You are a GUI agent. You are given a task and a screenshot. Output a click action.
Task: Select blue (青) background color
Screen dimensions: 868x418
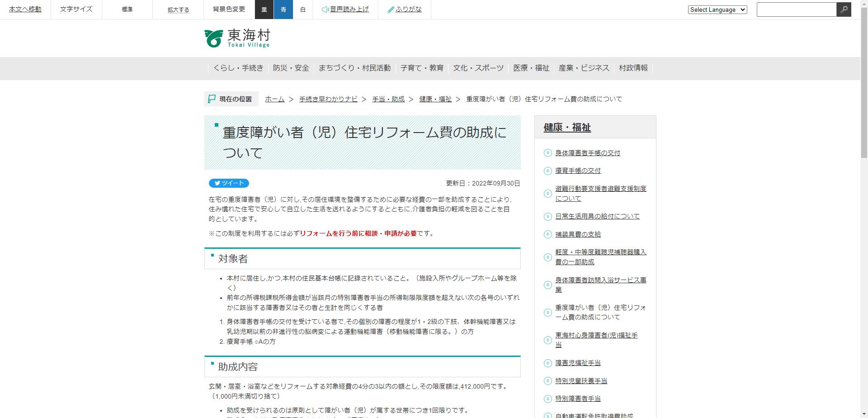(283, 9)
